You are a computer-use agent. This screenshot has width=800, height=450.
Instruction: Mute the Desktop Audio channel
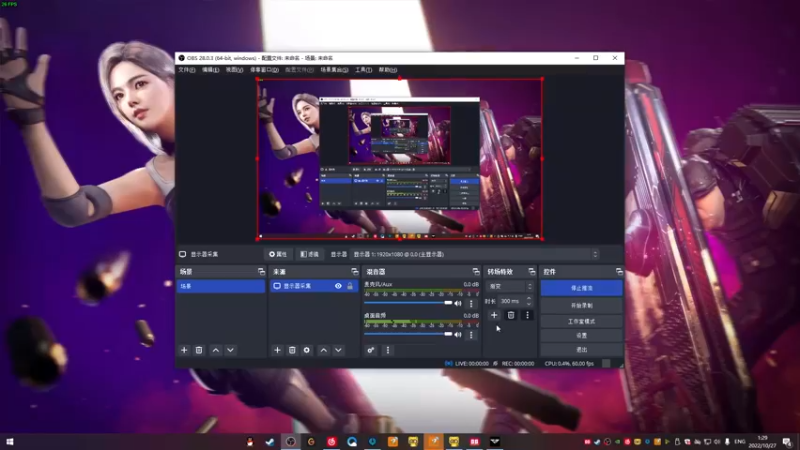click(x=458, y=335)
